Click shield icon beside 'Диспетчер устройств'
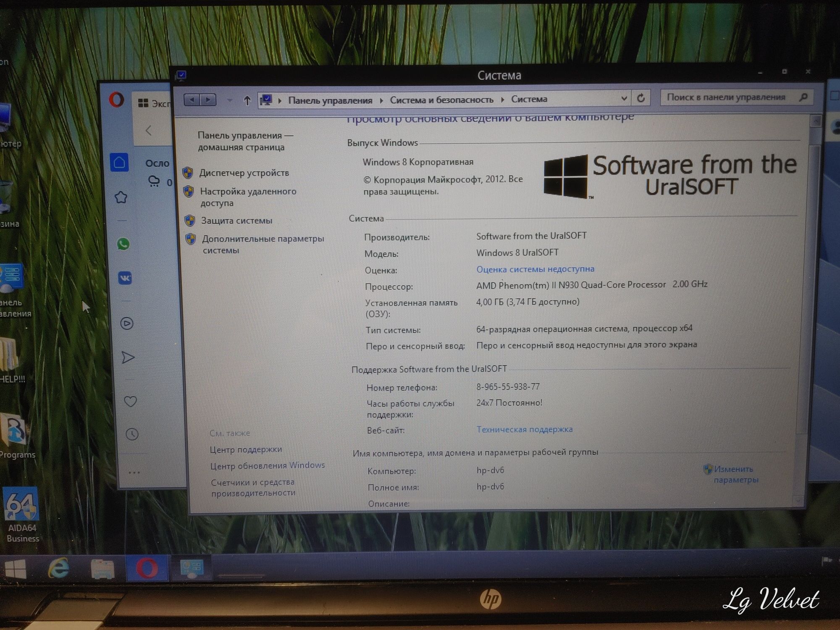Screen dimensions: 840x630 pyautogui.click(x=188, y=173)
